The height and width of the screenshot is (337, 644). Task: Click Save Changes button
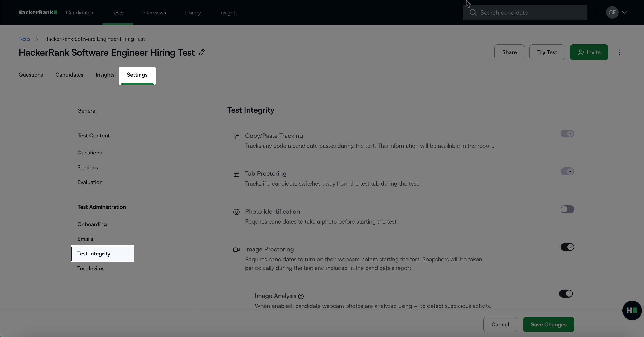548,324
